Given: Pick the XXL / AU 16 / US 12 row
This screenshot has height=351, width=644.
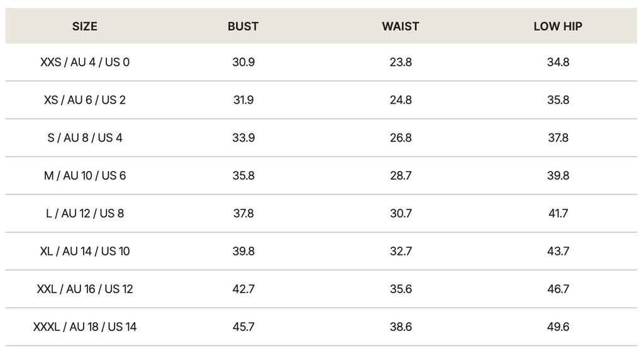Looking at the screenshot, I should point(85,289).
